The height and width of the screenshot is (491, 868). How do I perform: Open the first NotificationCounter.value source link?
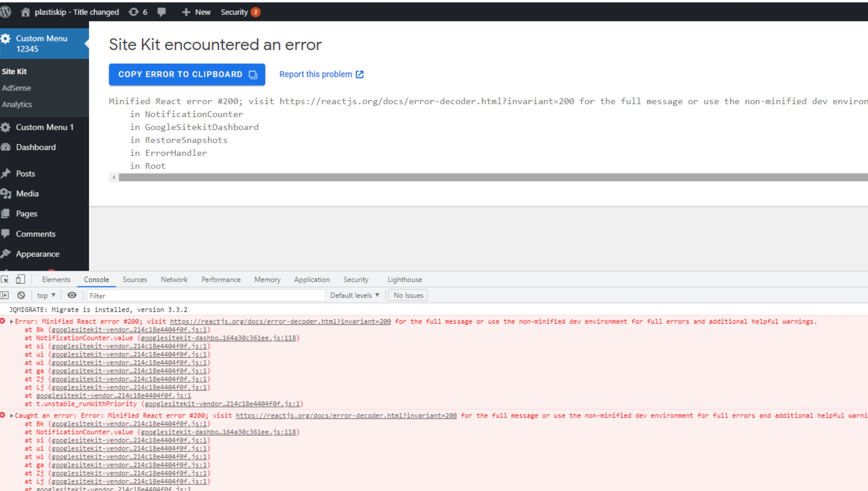coord(218,338)
